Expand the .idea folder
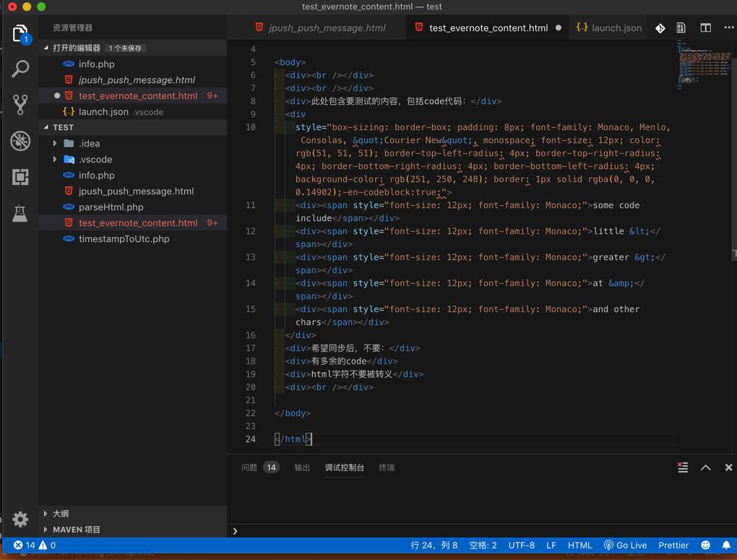The width and height of the screenshot is (737, 560). 90,143
